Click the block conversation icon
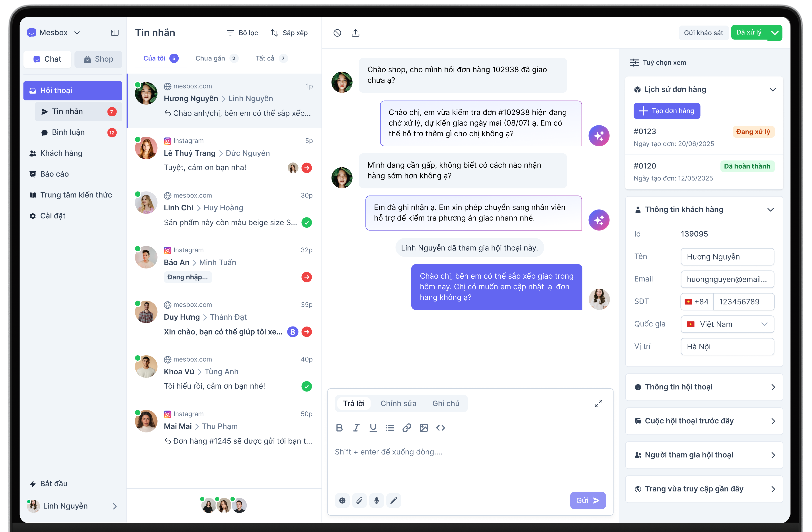Viewport: 812px width, 532px height. tap(337, 33)
